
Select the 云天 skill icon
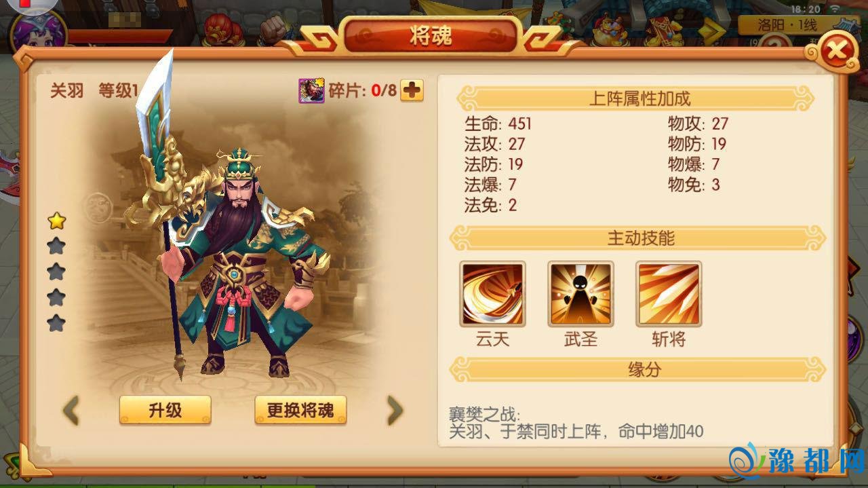492,294
